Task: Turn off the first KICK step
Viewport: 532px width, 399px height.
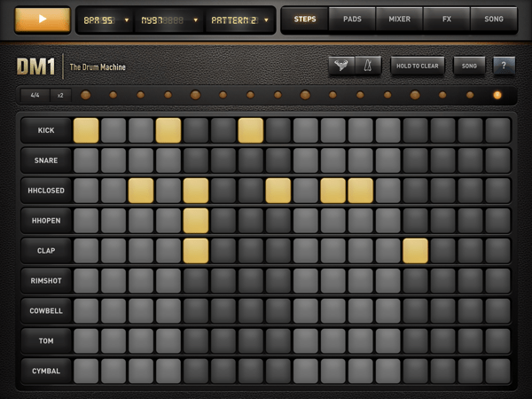Action: click(86, 130)
